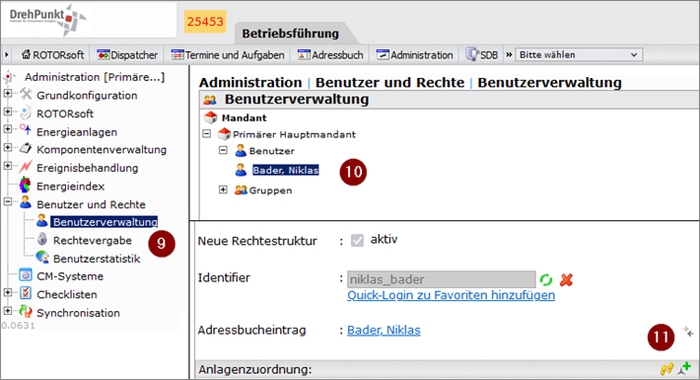The height and width of the screenshot is (380, 700).
Task: Click the CM-Systeme icon
Action: pos(26,275)
